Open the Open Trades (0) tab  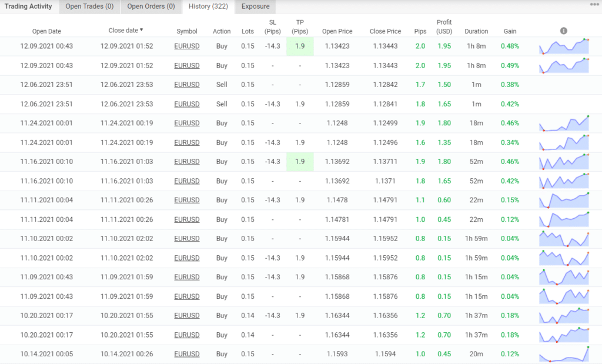(x=88, y=6)
